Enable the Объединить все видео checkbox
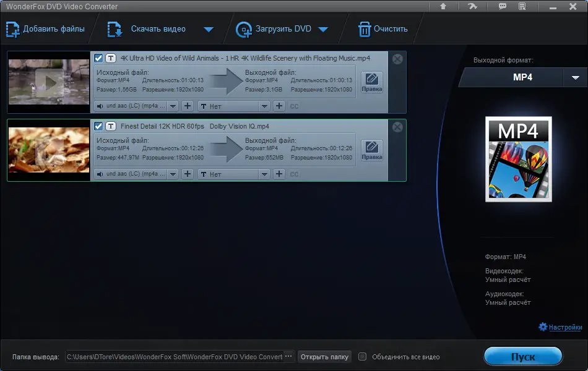This screenshot has width=588, height=371. coord(362,357)
